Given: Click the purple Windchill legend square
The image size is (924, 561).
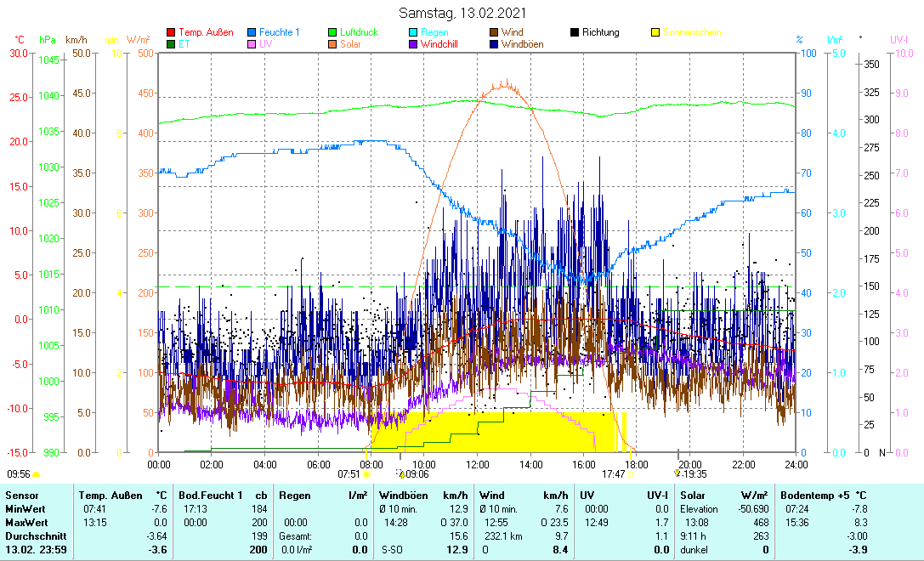Looking at the screenshot, I should 413,44.
